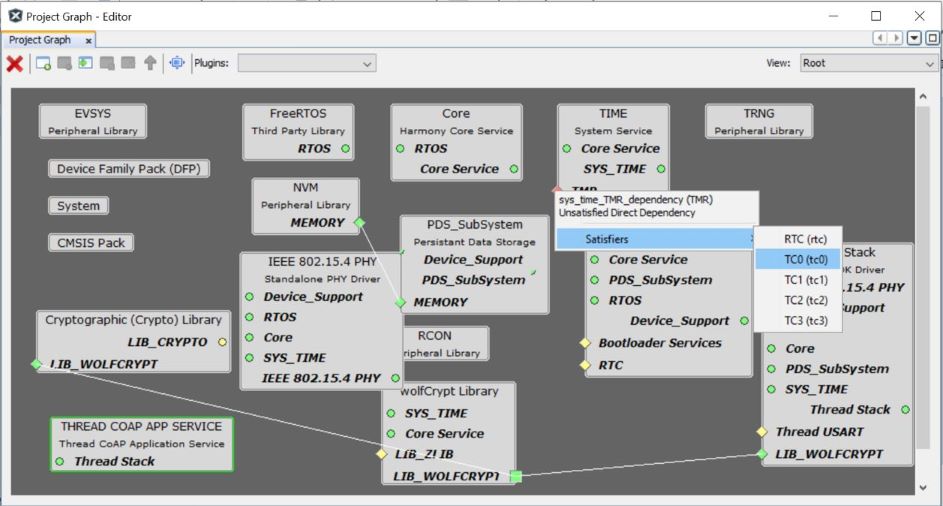The image size is (943, 506).
Task: Select the TRNG Peripheral Library component
Action: [759, 122]
